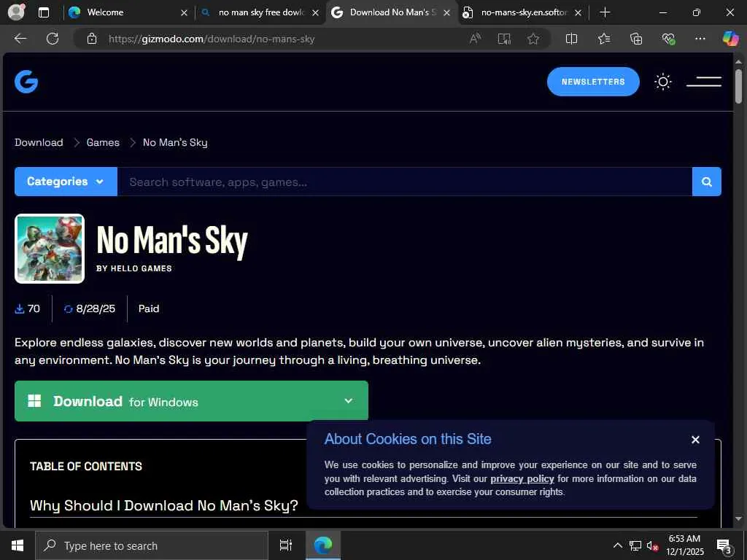Open the notification center icon
The height and width of the screenshot is (560, 747).
(x=724, y=545)
